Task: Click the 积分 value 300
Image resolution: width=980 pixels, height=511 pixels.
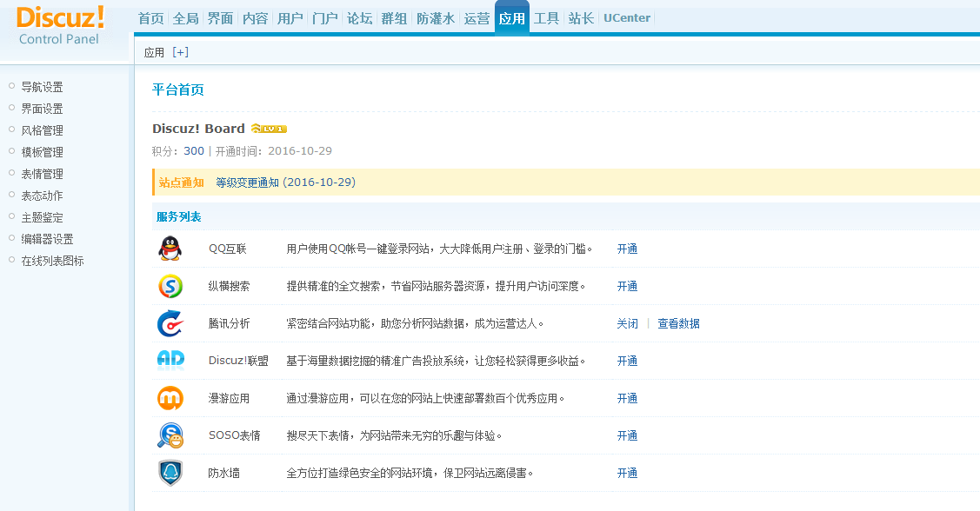Action: [x=194, y=151]
